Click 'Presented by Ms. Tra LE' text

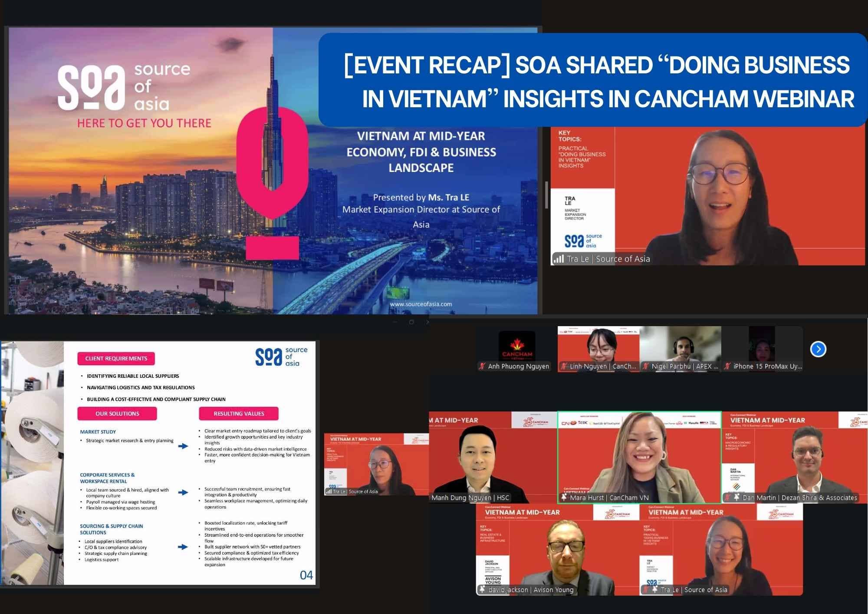421,198
